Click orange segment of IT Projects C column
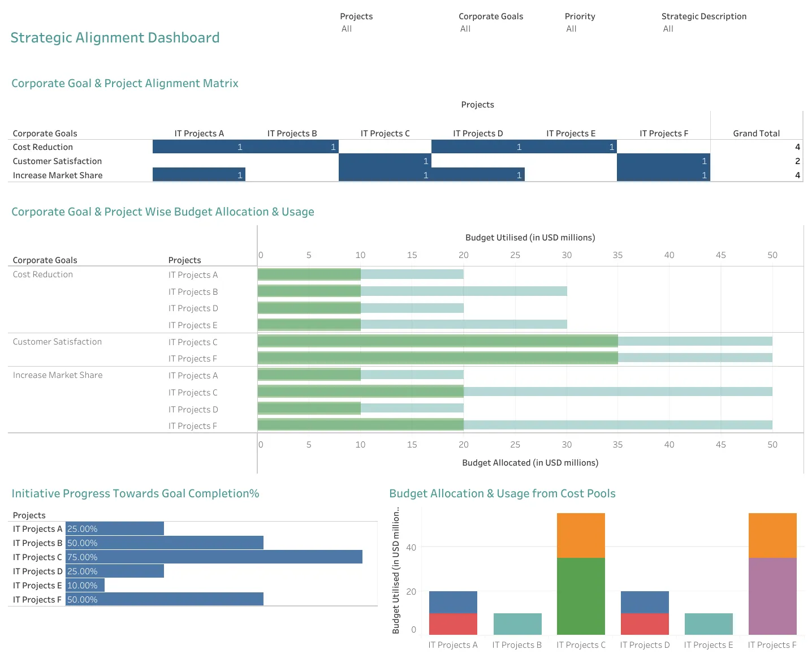 [x=581, y=535]
